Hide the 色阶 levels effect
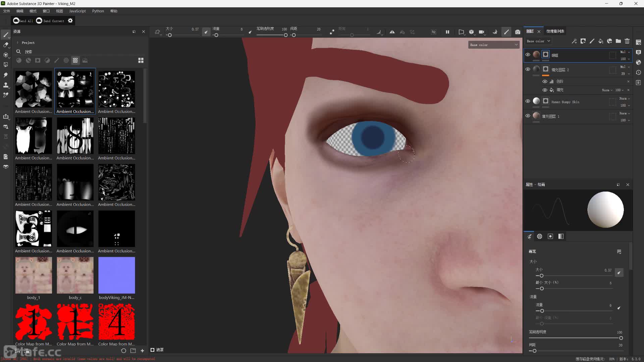The width and height of the screenshot is (644, 362). coord(545,81)
